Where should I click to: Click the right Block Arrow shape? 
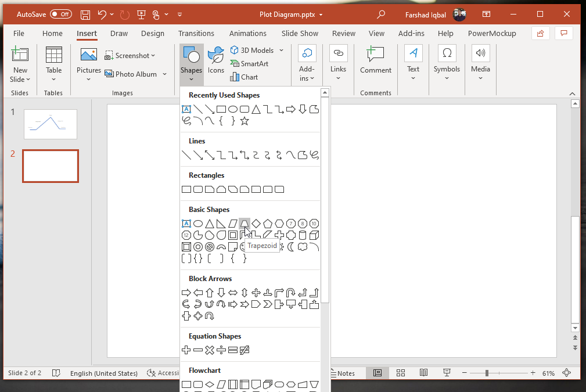[186, 293]
